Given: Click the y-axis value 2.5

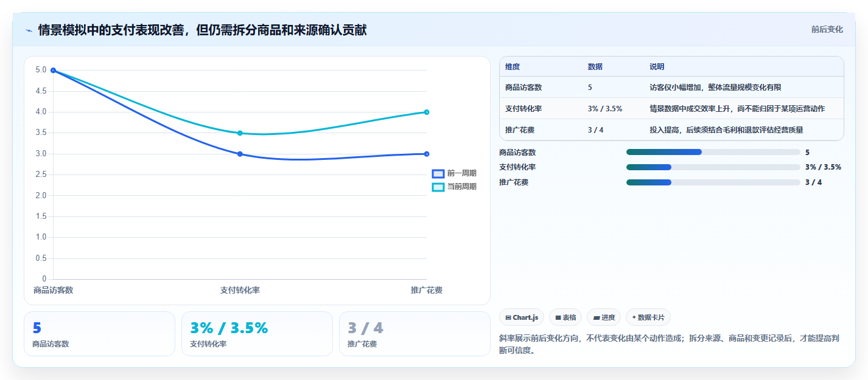Looking at the screenshot, I should [41, 174].
